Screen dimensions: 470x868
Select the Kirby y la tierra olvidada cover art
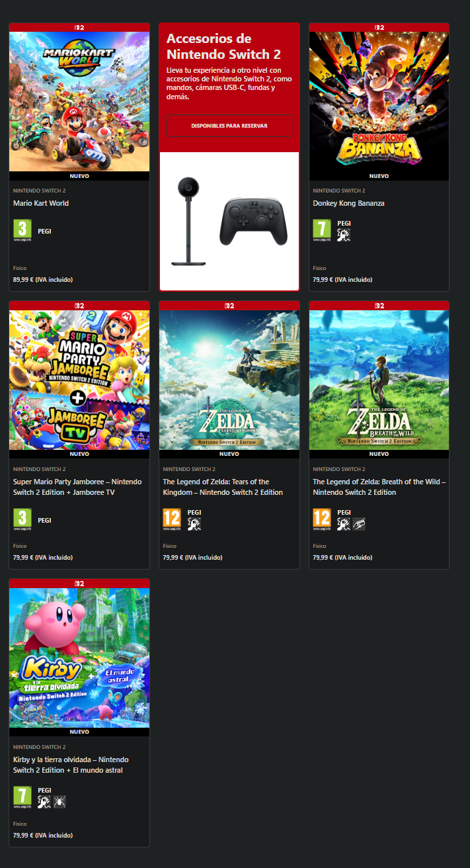click(x=79, y=658)
